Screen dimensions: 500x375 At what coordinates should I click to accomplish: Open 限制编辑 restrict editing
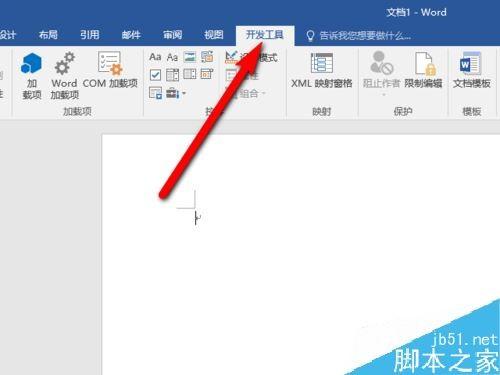click(x=423, y=70)
